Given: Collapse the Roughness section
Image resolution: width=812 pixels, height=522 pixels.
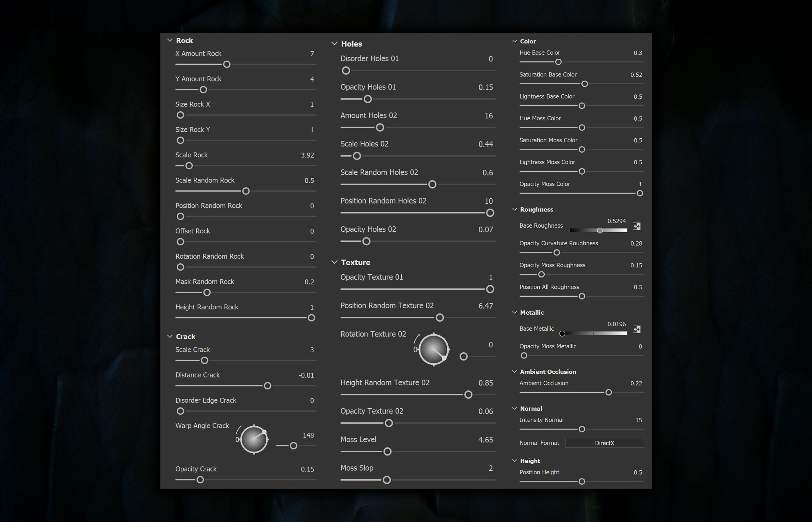Looking at the screenshot, I should coord(514,209).
